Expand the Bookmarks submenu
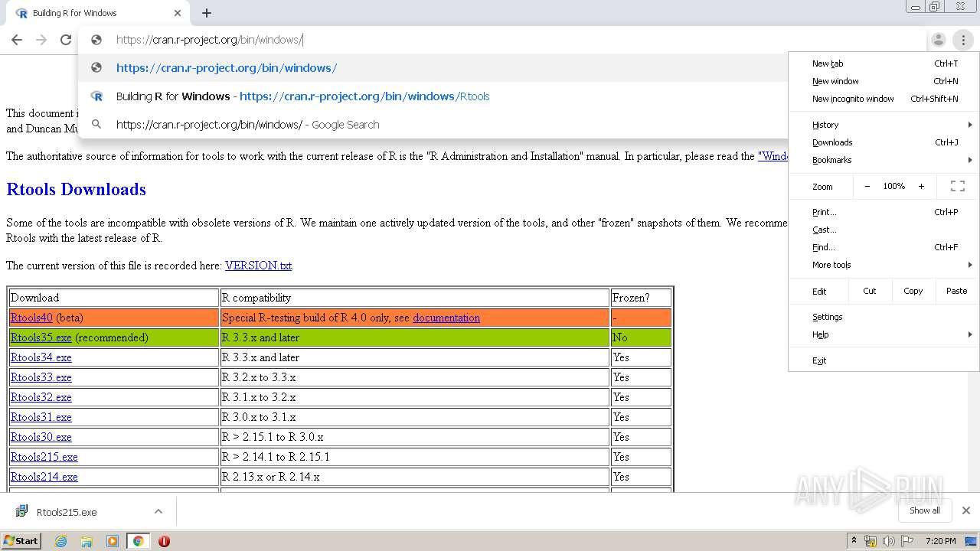The height and width of the screenshot is (551, 980). [884, 160]
